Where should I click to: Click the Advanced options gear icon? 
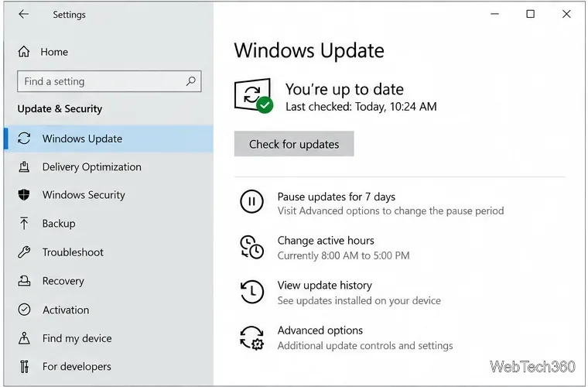tap(251, 337)
